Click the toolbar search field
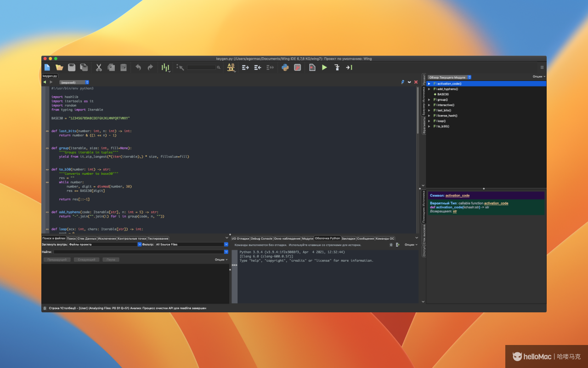This screenshot has width=588, height=368. pos(201,67)
